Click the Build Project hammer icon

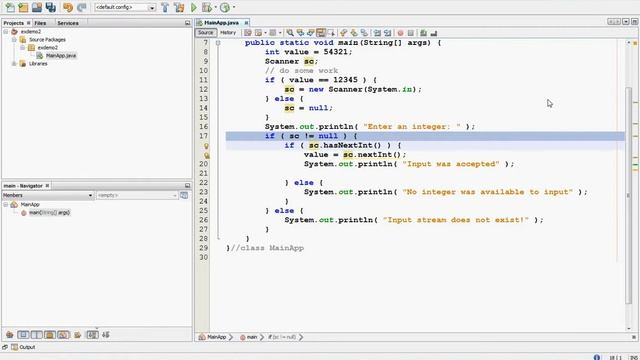(165, 7)
